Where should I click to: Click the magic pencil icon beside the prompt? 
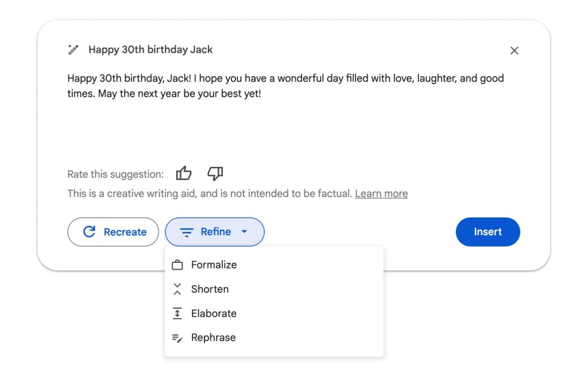[x=73, y=50]
